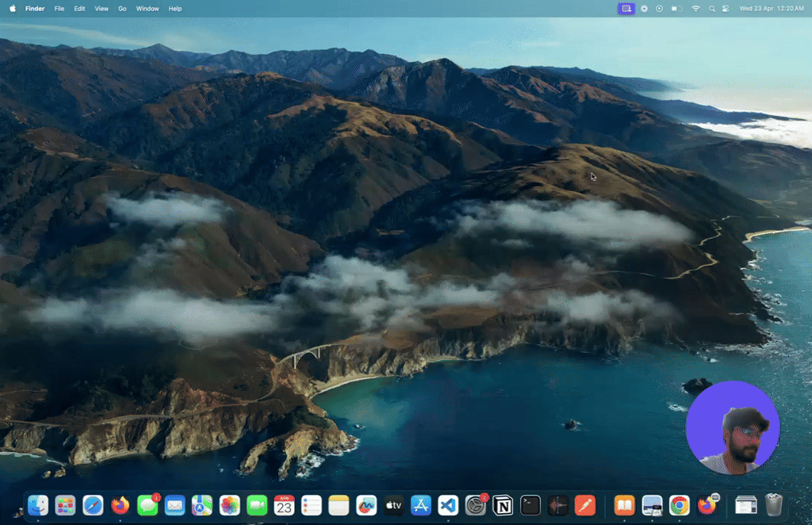Open Visual Studio Code in the dock
The image size is (812, 525).
(x=448, y=505)
